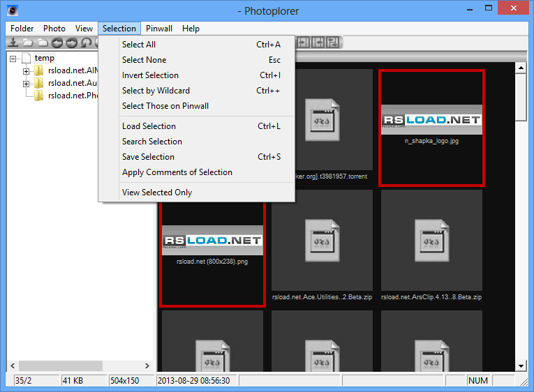534x392 pixels.
Task: Click the back arrow toolbar icon
Action: [x=57, y=43]
